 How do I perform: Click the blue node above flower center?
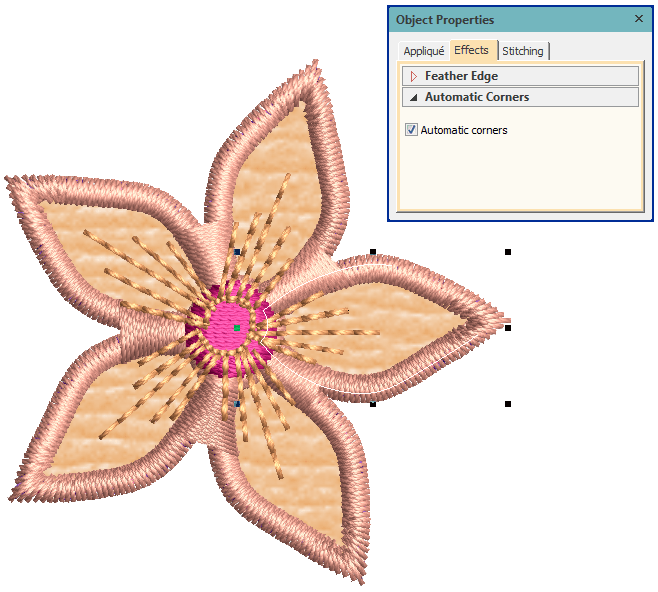pos(237,252)
